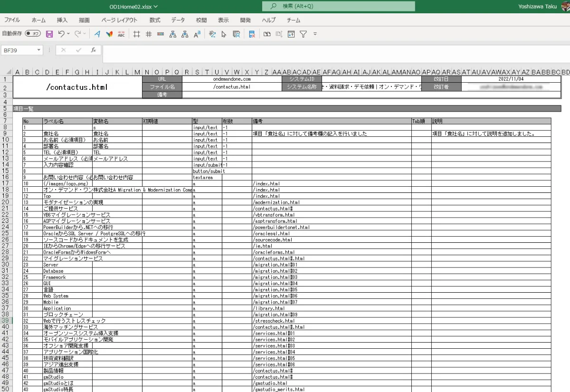Select the button/submit type cell
Screen dimensions: 570x392
207,171
